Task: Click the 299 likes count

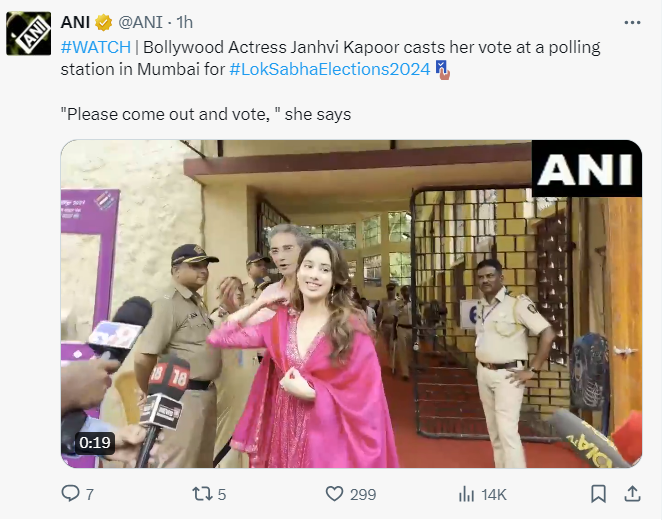Action: 363,494
